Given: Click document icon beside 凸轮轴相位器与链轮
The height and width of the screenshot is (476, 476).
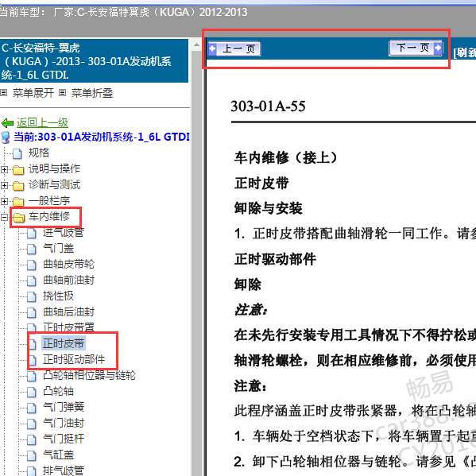Looking at the screenshot, I should pyautogui.click(x=32, y=376).
